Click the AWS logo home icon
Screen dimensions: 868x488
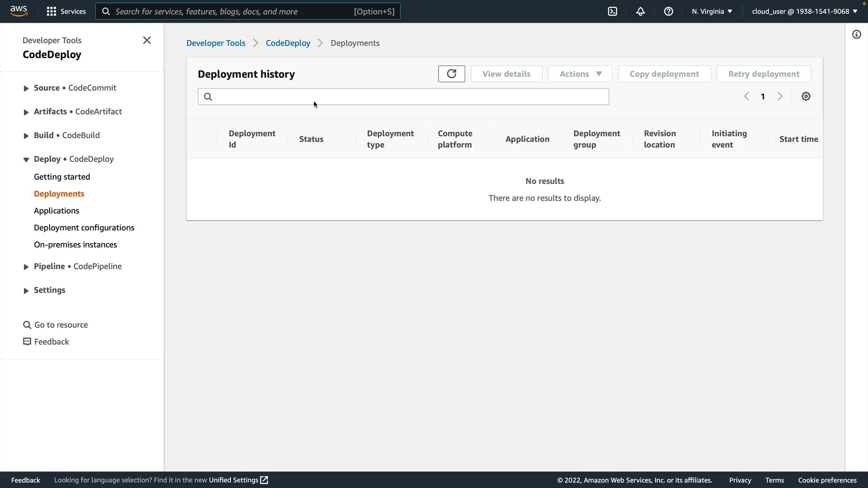(19, 11)
